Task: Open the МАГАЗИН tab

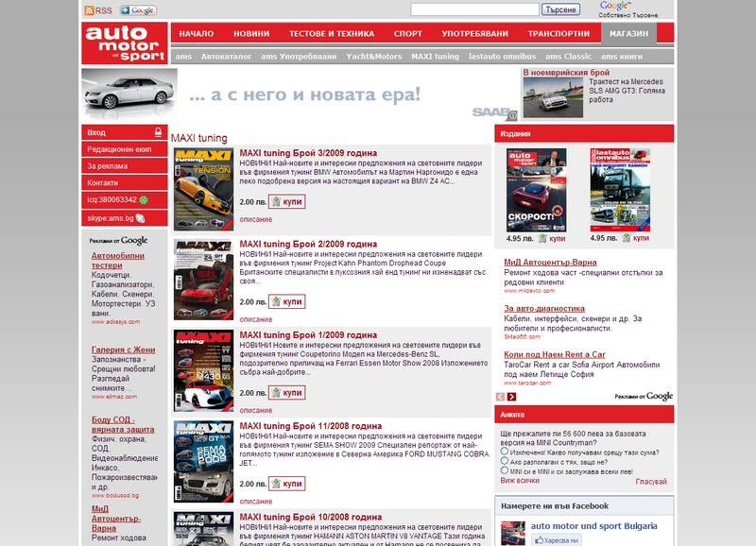Action: 628,34
